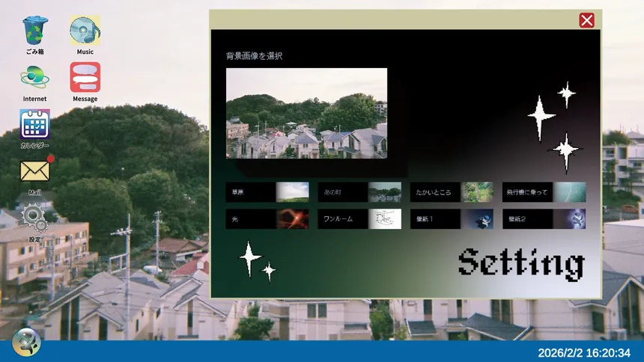The height and width of the screenshot is (362, 644).
Task: Pick the 飛行機に乗って background option
Action: pos(544,192)
